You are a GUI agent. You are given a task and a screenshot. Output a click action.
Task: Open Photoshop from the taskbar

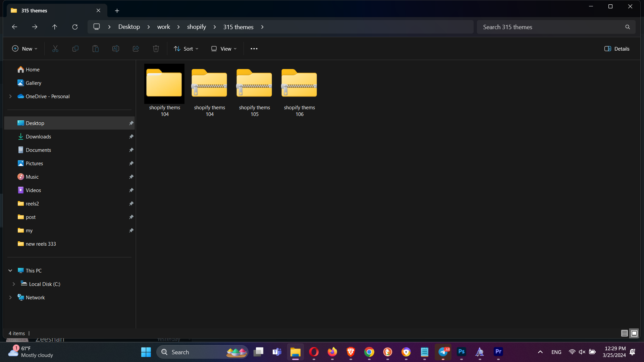pos(462,352)
